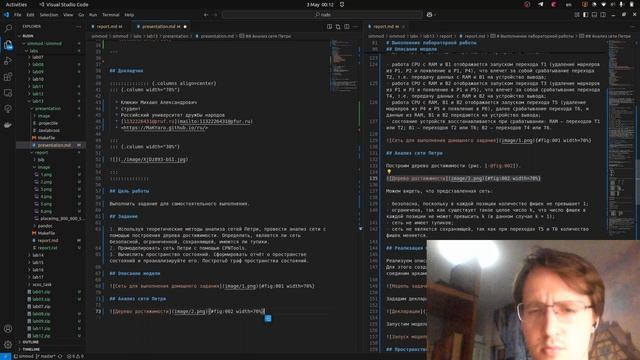This screenshot has height=360, width=640.
Task: Collapse the report folder in explorer
Action: point(41,153)
